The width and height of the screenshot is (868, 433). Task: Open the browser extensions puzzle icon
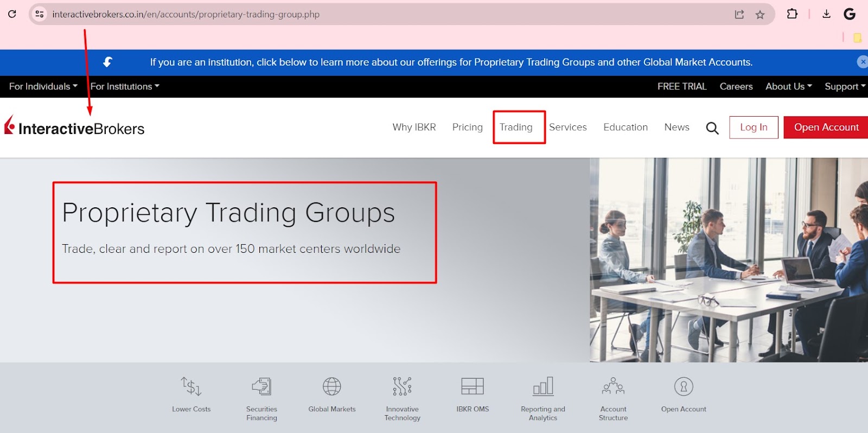pyautogui.click(x=792, y=14)
